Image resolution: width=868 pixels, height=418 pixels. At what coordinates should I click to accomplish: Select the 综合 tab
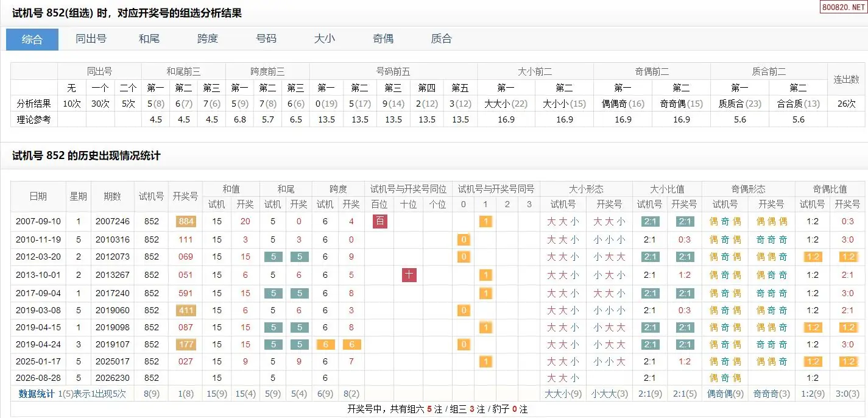point(32,39)
